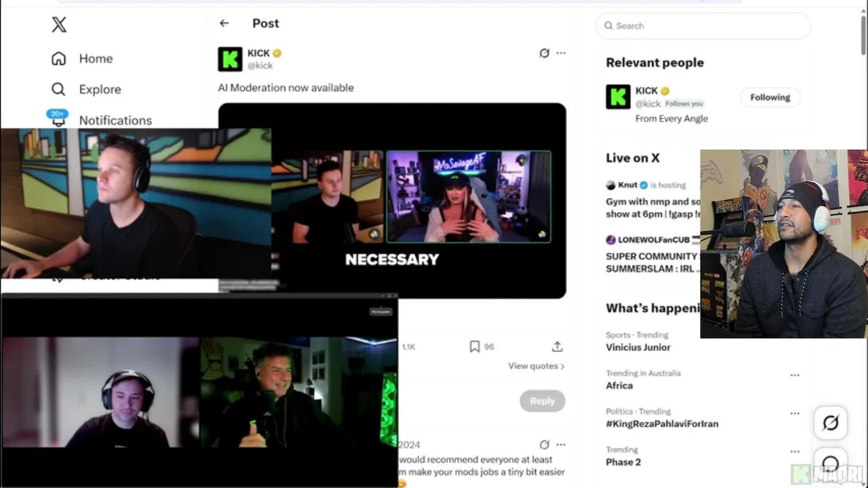Open KICK's avatar on the post
The height and width of the screenshot is (488, 868).
click(230, 59)
